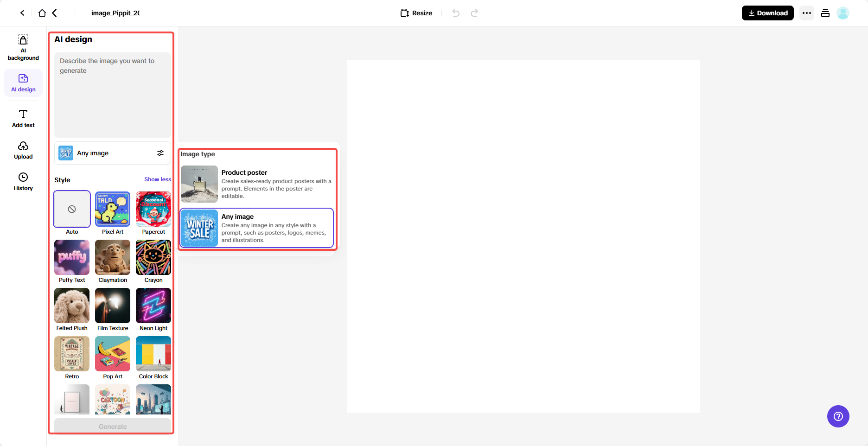
Task: Select the Auto style option
Action: pyautogui.click(x=71, y=209)
